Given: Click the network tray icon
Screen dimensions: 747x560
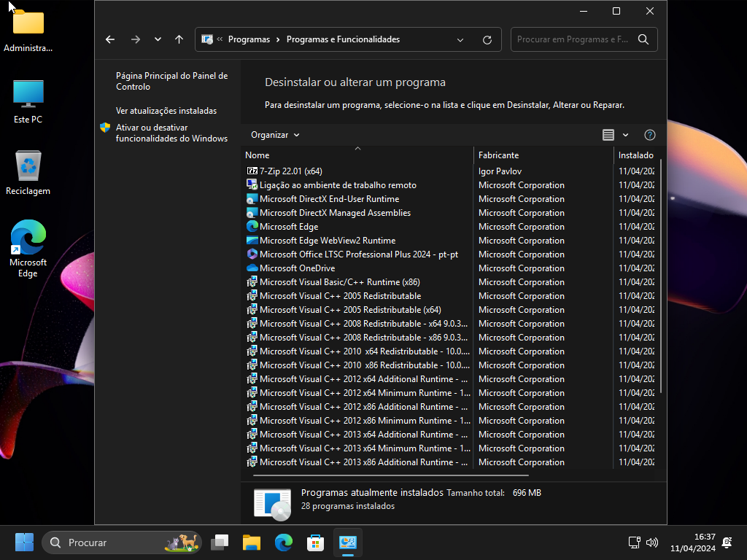Looking at the screenshot, I should [x=634, y=542].
